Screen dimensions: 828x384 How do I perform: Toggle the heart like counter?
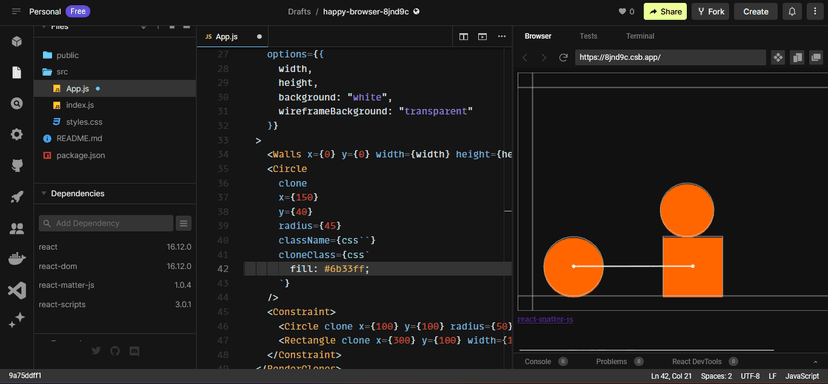[626, 12]
